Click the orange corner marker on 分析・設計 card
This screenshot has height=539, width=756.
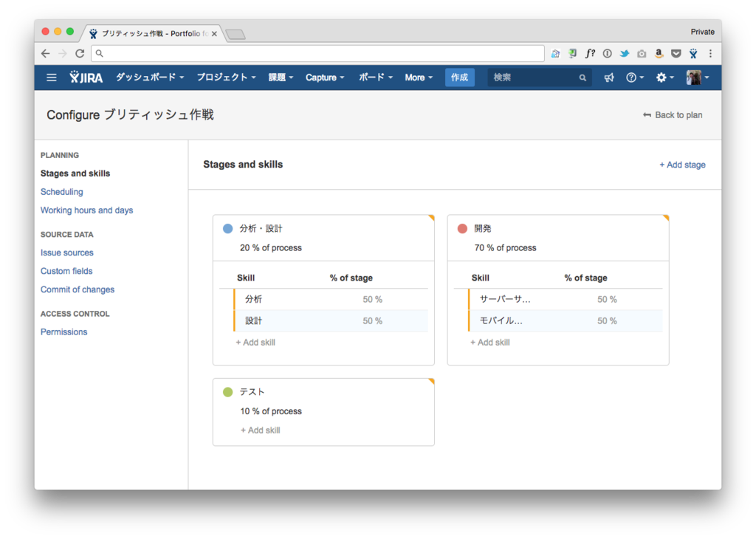[431, 218]
